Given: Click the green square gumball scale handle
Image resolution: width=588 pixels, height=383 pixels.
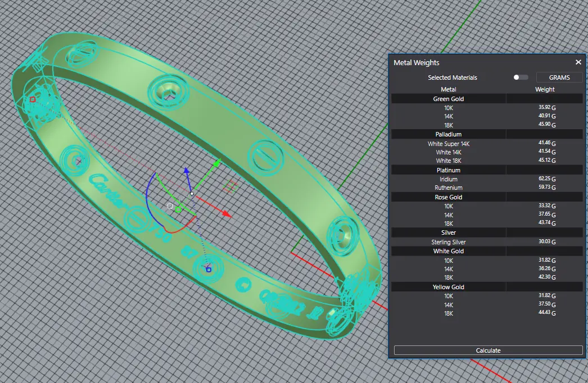Looking at the screenshot, I should (x=178, y=210).
